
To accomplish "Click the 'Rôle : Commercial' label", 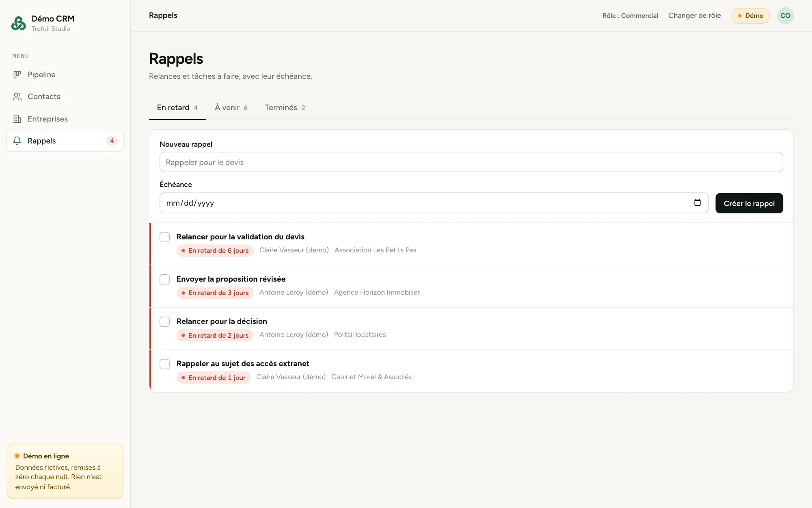I will 630,16.
